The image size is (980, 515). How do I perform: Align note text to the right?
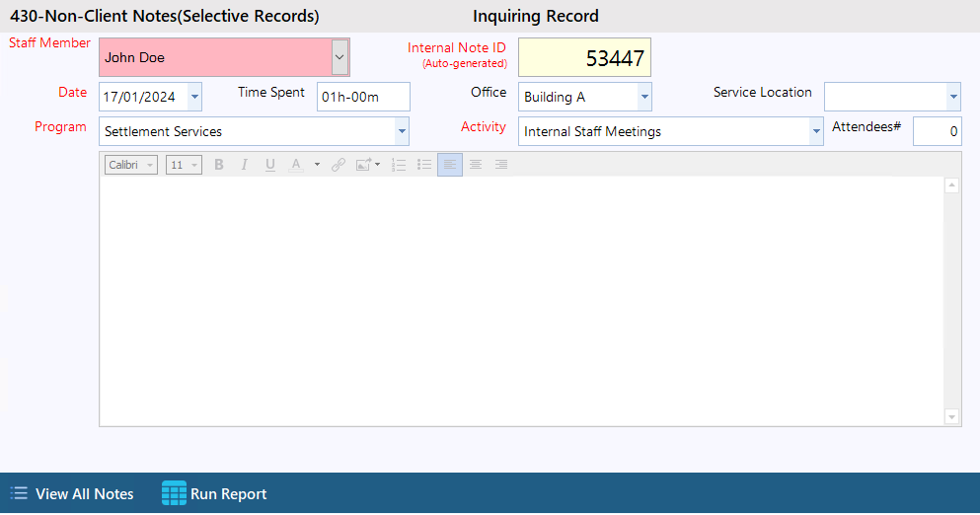coord(501,165)
